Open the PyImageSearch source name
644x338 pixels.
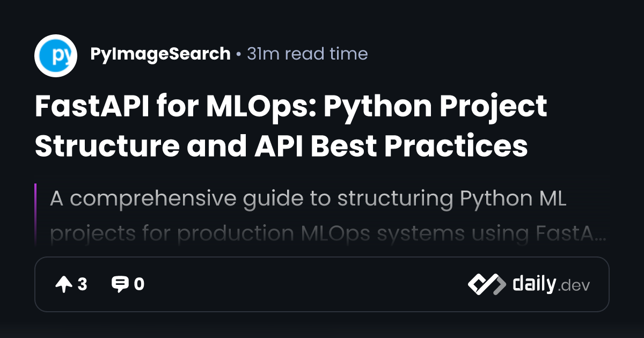(x=159, y=54)
